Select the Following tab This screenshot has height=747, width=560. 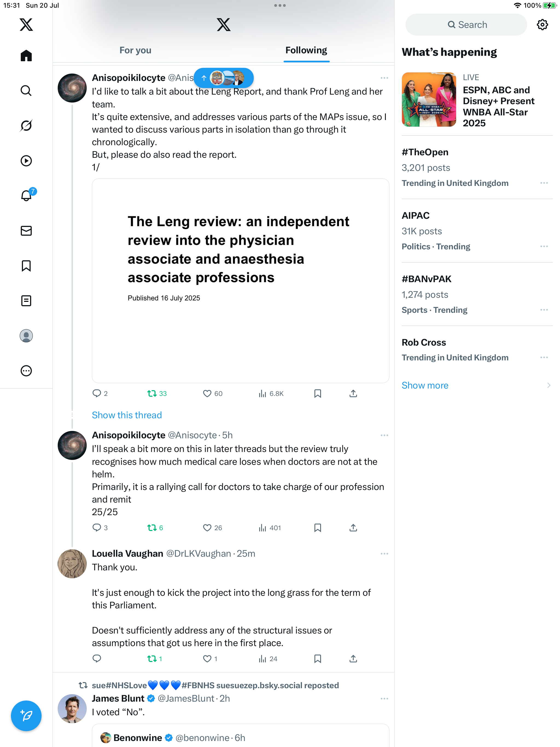[x=306, y=50]
